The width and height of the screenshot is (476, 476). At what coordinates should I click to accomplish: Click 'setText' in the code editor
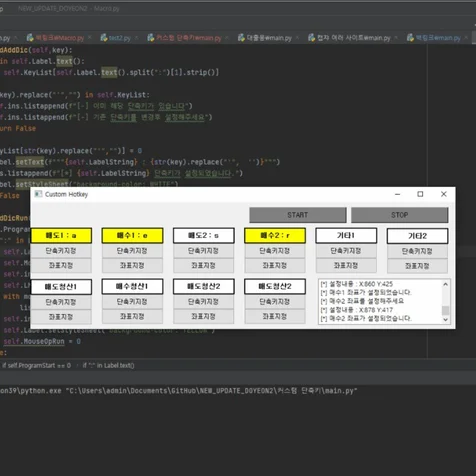[30, 162]
